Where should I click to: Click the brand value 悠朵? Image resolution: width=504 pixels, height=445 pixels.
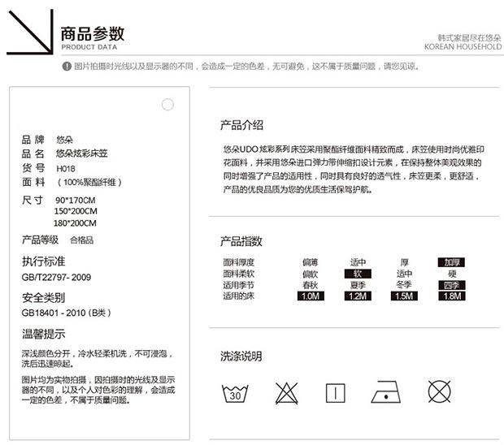click(x=64, y=140)
